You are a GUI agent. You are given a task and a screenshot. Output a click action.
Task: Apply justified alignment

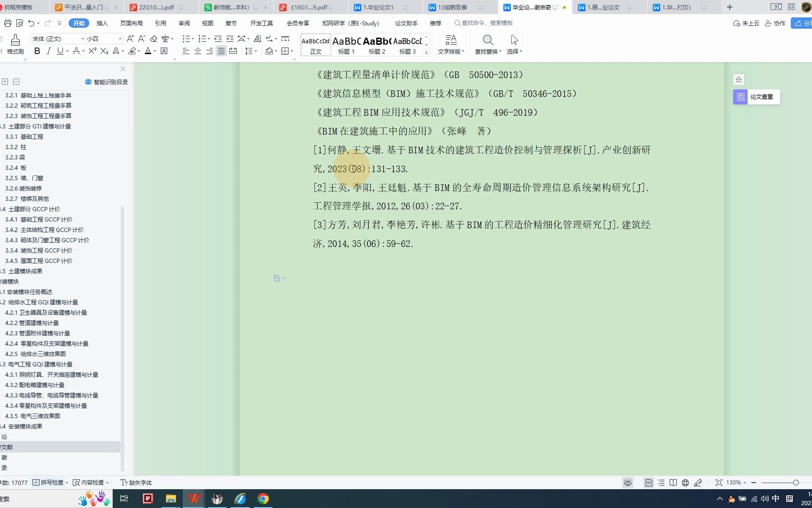221,51
